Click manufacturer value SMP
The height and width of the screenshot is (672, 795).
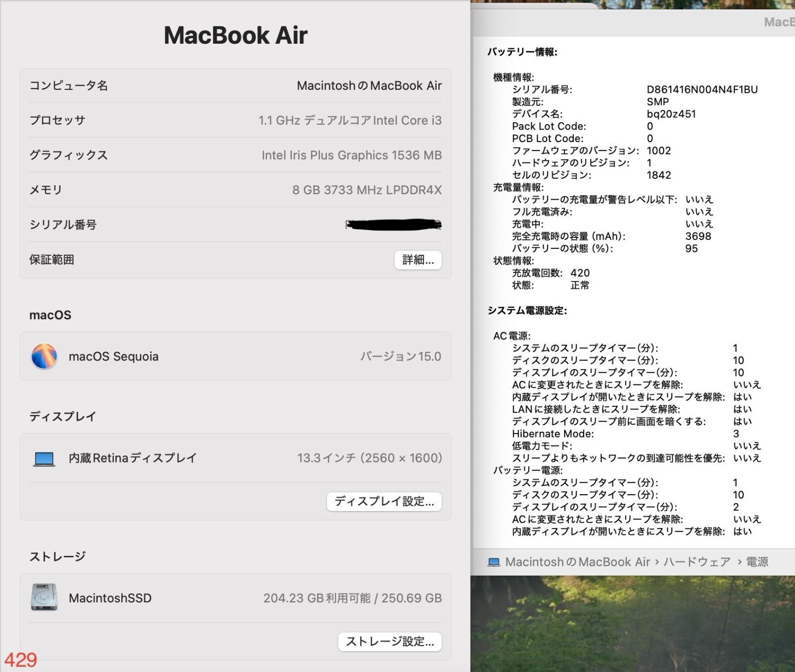[x=658, y=102]
